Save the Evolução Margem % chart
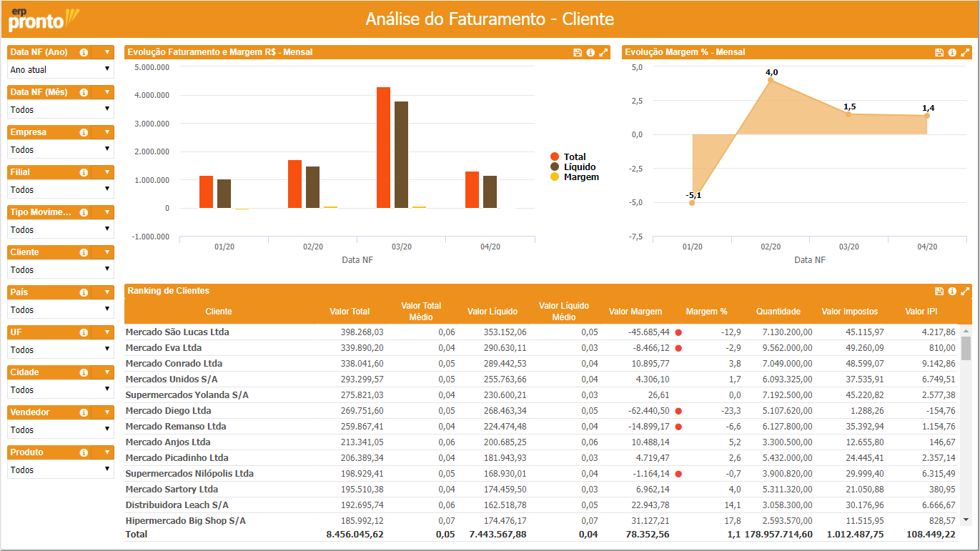This screenshot has height=551, width=980. coord(939,52)
